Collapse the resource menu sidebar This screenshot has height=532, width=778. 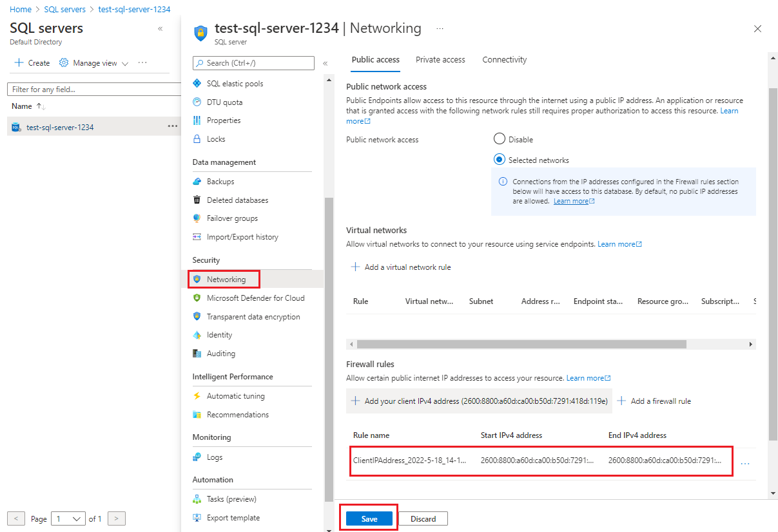[325, 63]
